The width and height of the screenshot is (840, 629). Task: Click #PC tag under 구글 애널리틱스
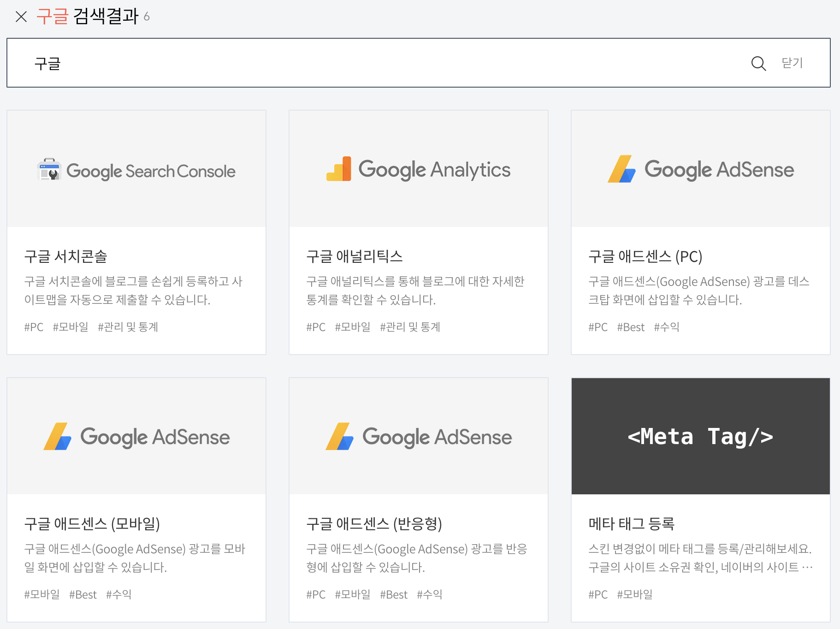(x=316, y=327)
